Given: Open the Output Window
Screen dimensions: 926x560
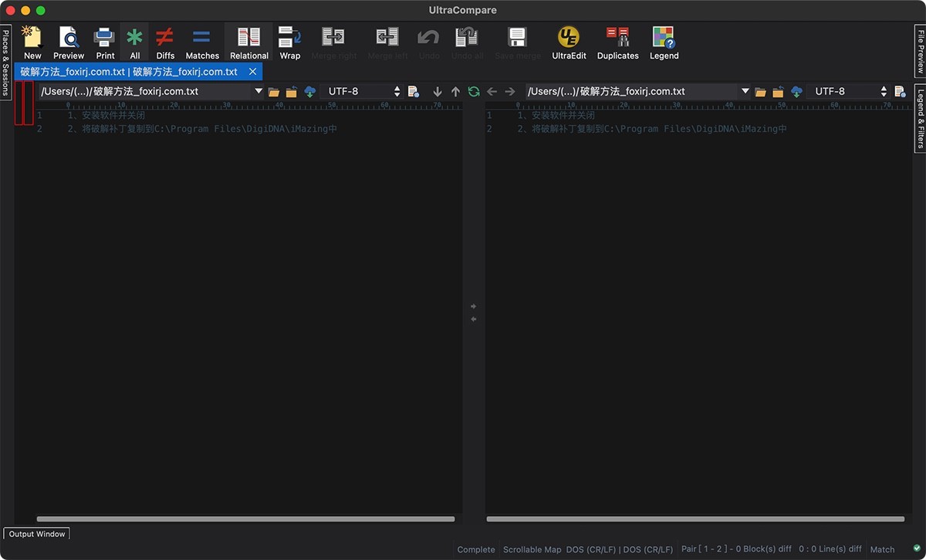Looking at the screenshot, I should tap(36, 533).
